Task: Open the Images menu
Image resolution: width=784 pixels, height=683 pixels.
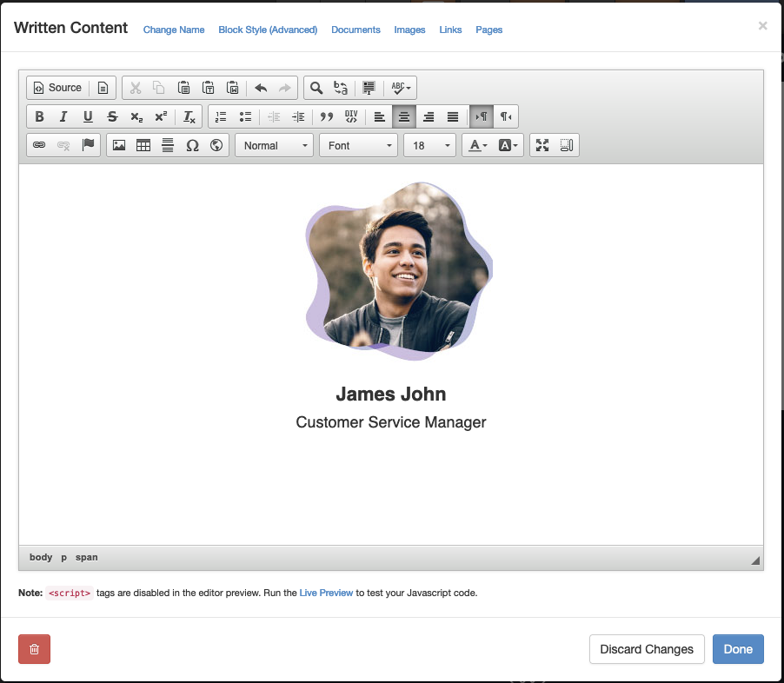Action: [409, 30]
